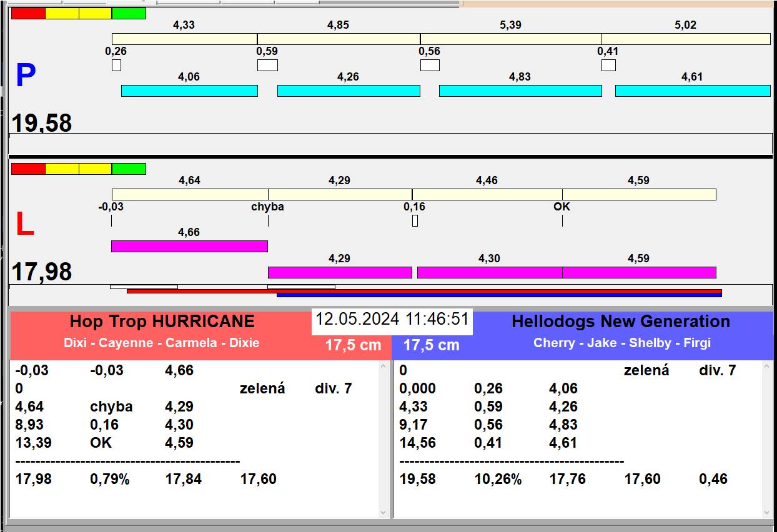Click the small pass box under 0,59

click(x=267, y=65)
